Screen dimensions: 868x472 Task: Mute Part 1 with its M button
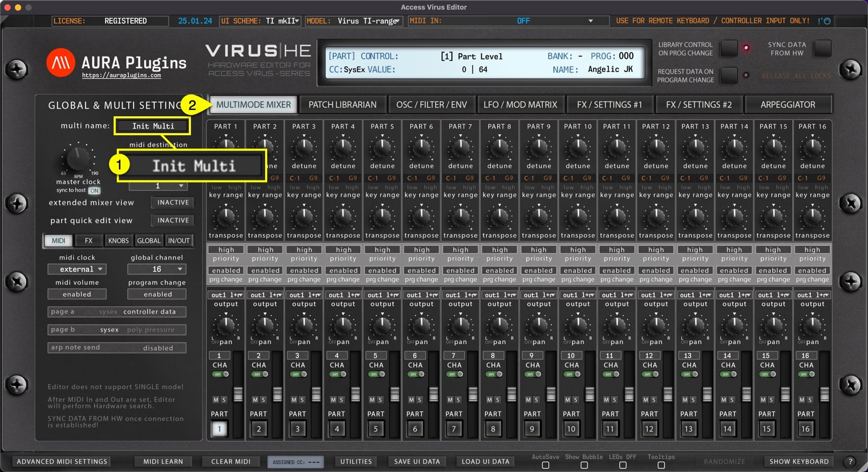pyautogui.click(x=216, y=400)
